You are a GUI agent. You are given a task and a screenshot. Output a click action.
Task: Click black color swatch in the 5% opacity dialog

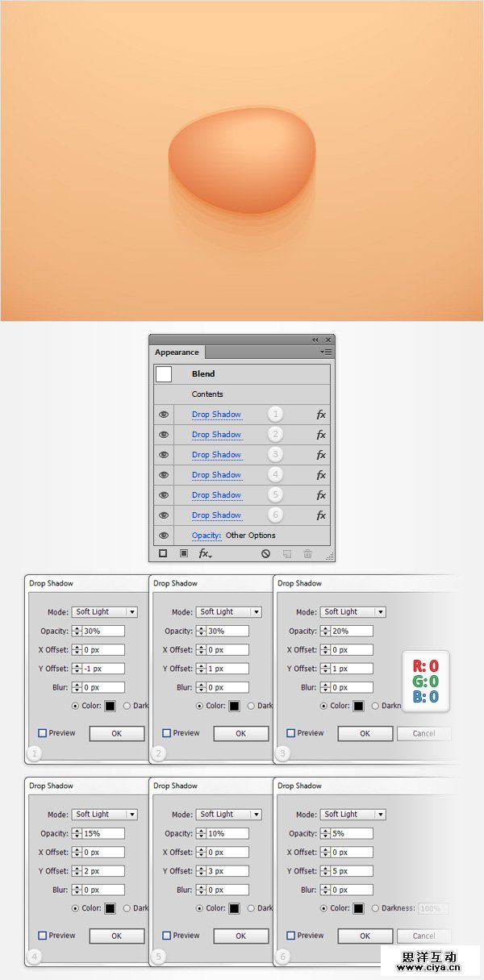pyautogui.click(x=358, y=909)
